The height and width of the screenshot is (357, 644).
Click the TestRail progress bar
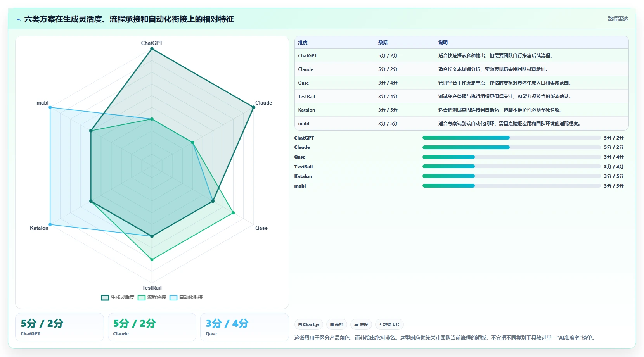click(x=511, y=166)
